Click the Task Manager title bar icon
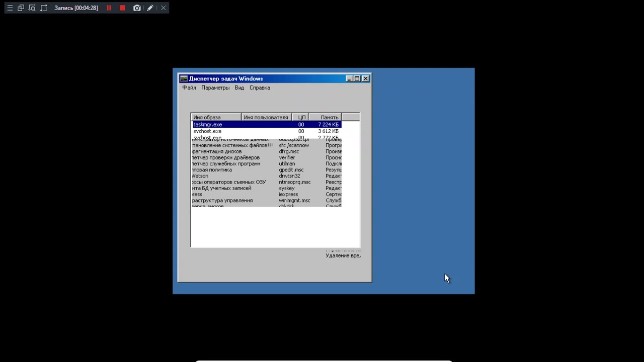 184,78
